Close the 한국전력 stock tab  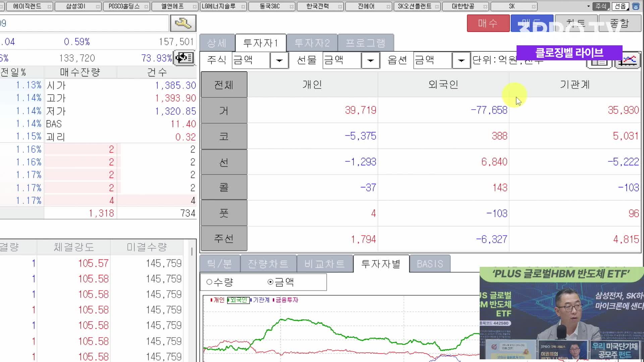(340, 7)
